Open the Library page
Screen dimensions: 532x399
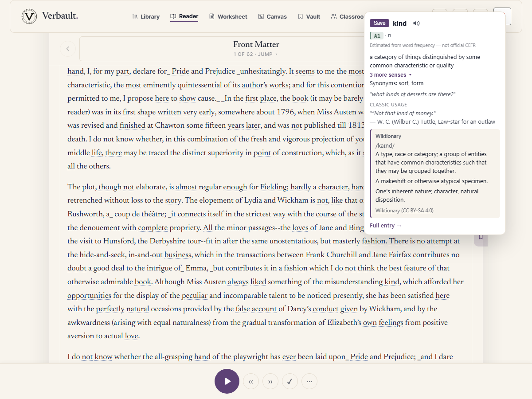[x=146, y=16]
